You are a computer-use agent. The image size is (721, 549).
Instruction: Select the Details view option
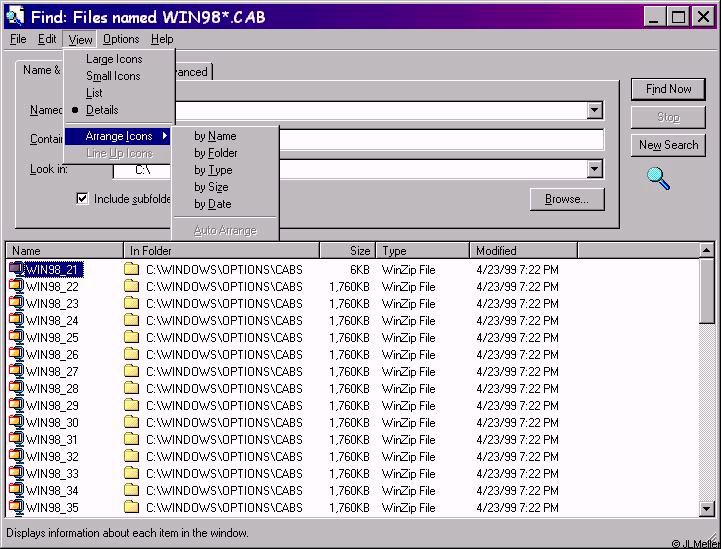tap(102, 110)
